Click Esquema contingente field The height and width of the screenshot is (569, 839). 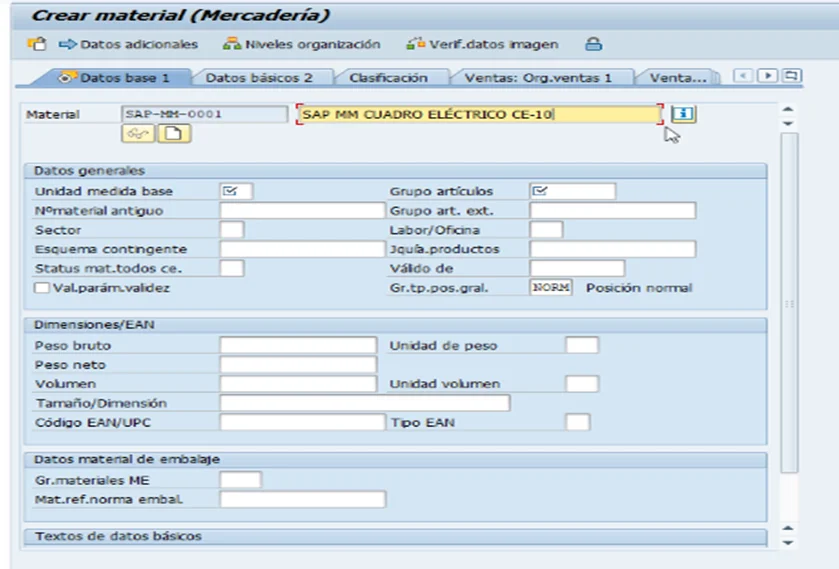302,249
